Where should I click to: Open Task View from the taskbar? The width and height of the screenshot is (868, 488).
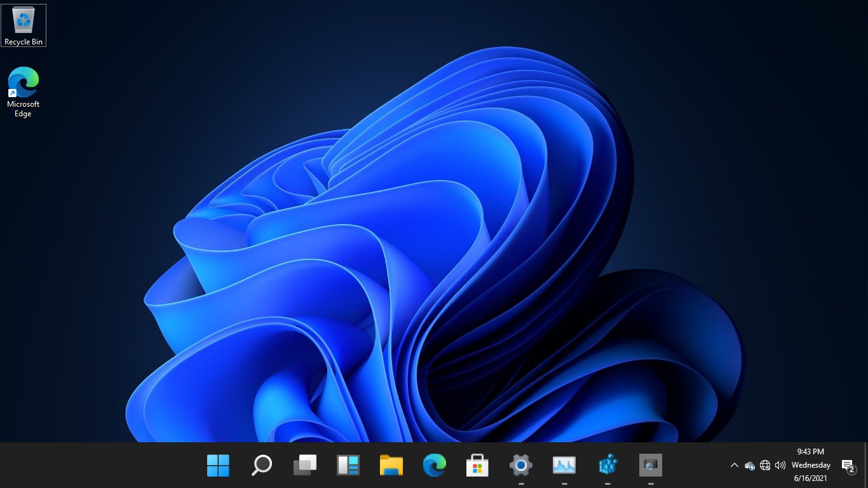[304, 465]
